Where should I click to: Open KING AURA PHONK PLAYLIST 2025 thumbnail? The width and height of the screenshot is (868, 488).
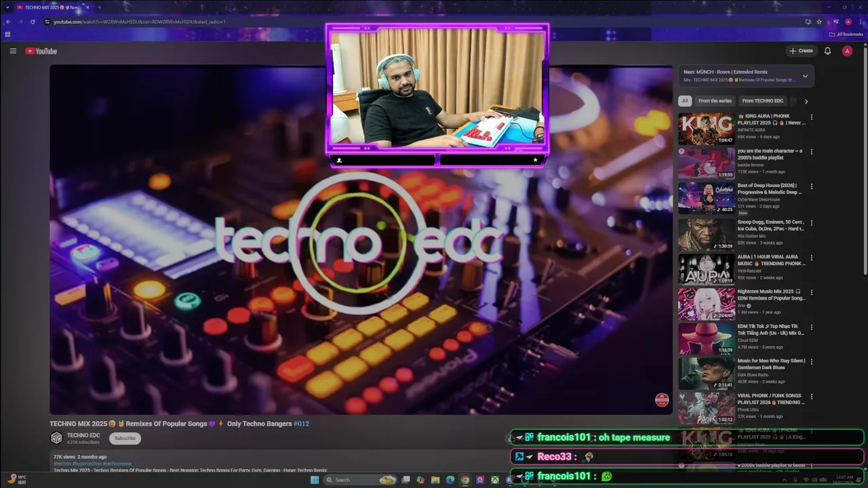click(707, 129)
